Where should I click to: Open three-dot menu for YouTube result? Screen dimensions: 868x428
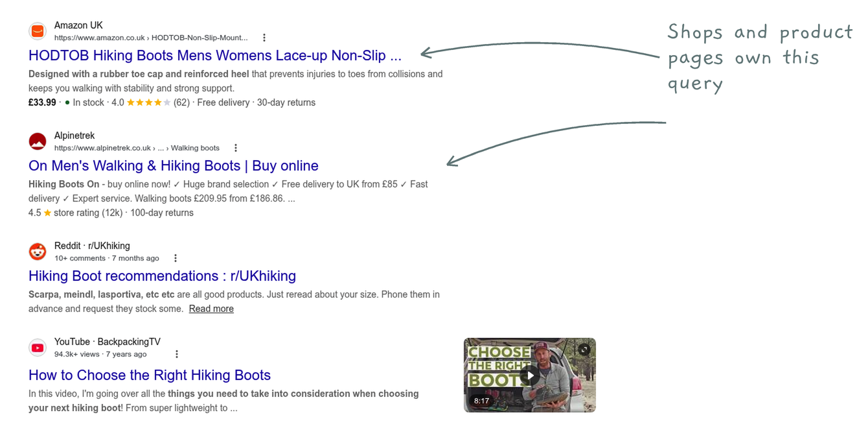(x=177, y=354)
